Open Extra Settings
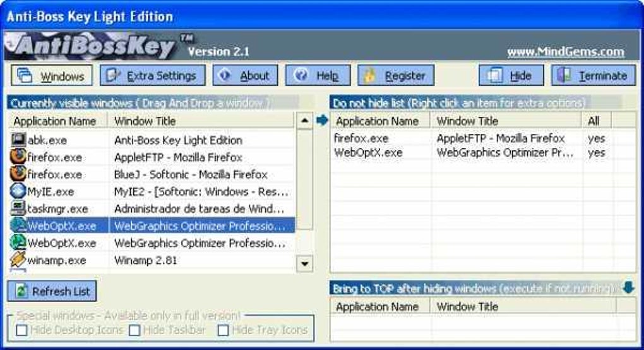The height and width of the screenshot is (350, 644). point(152,76)
